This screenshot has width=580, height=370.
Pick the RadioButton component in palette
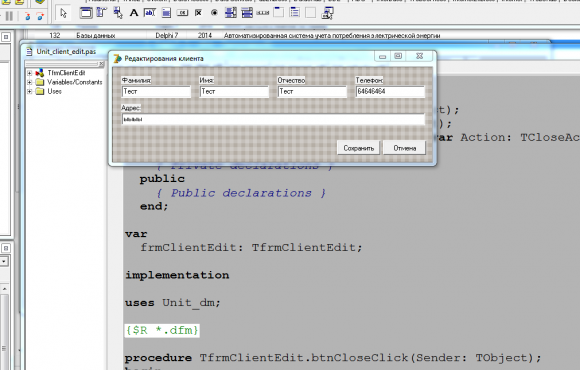coord(214,13)
